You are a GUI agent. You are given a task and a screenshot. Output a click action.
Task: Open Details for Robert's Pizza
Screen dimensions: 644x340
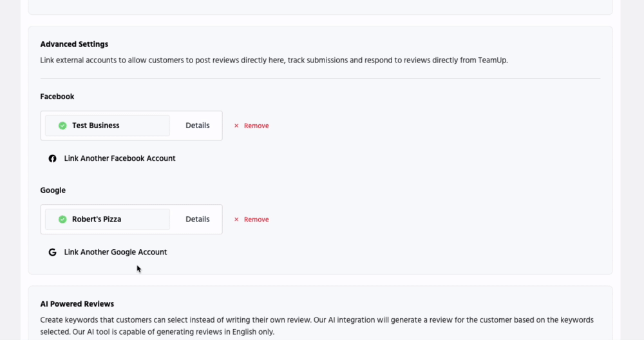click(197, 220)
